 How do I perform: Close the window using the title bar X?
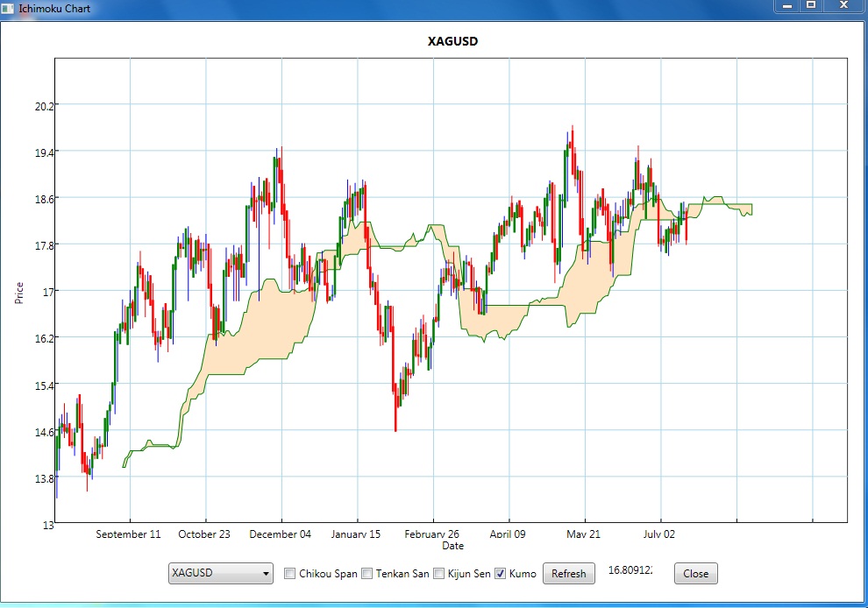(x=843, y=5)
